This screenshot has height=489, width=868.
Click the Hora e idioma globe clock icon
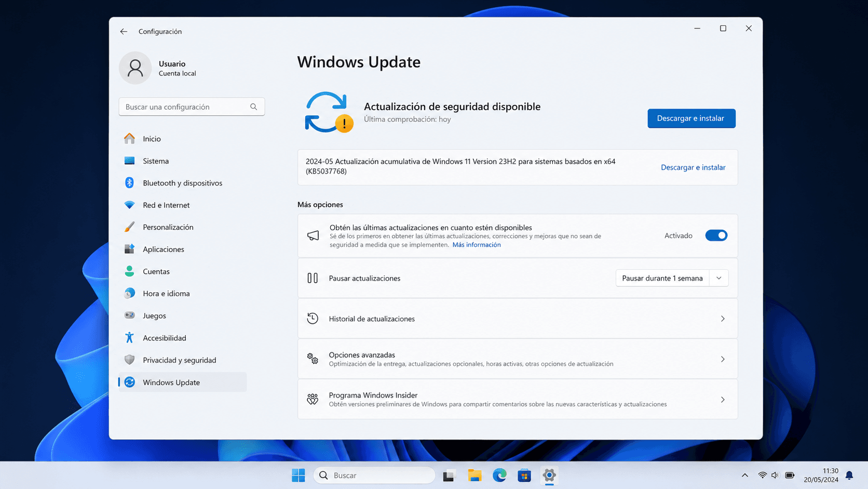pos(129,293)
